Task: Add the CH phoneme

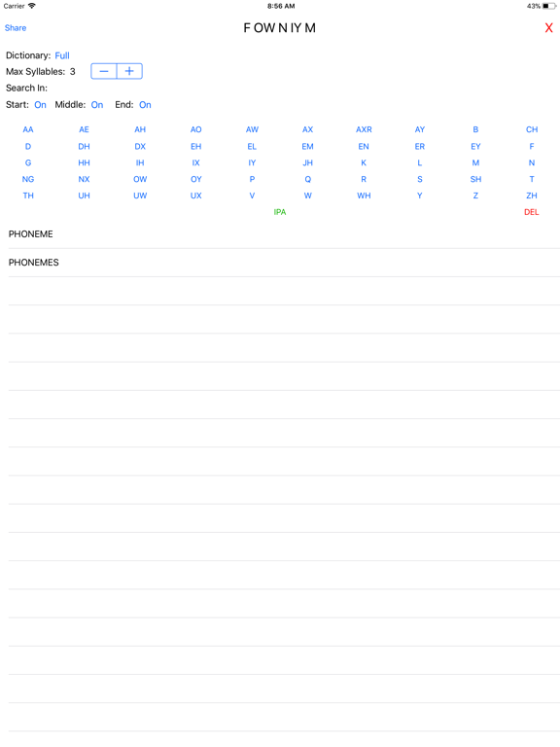Action: [x=532, y=129]
